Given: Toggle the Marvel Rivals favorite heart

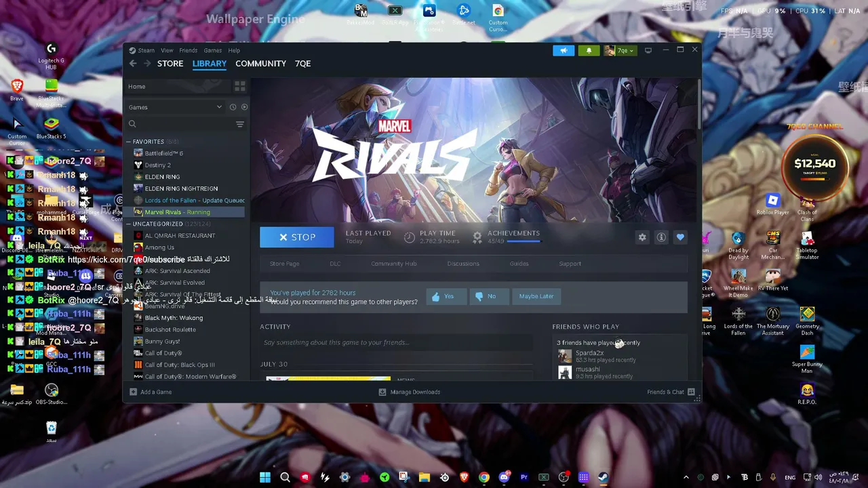Looking at the screenshot, I should 680,237.
